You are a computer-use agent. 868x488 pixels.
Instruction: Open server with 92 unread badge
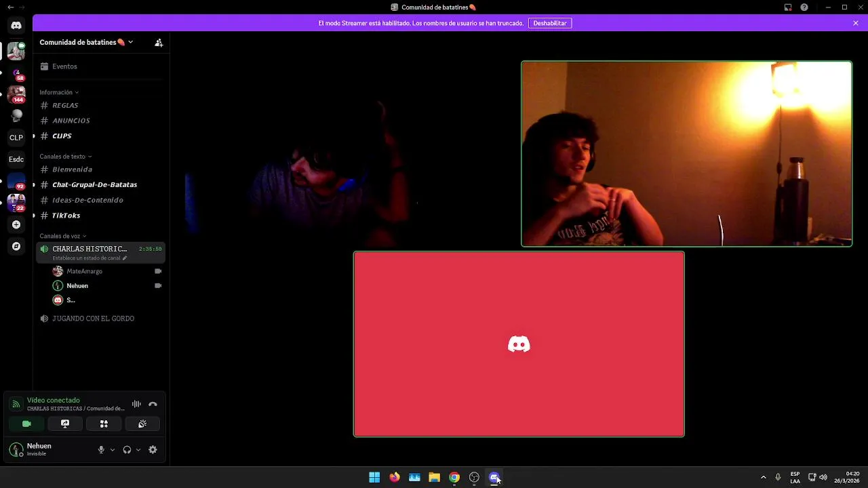pos(16,181)
